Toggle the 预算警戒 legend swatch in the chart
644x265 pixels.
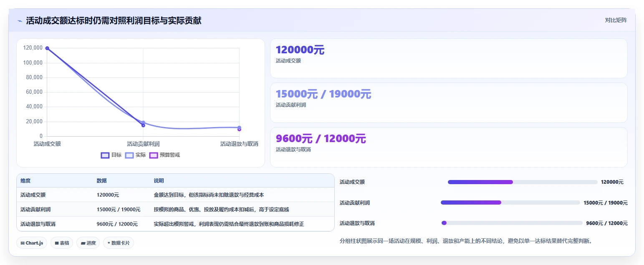[x=154, y=155]
